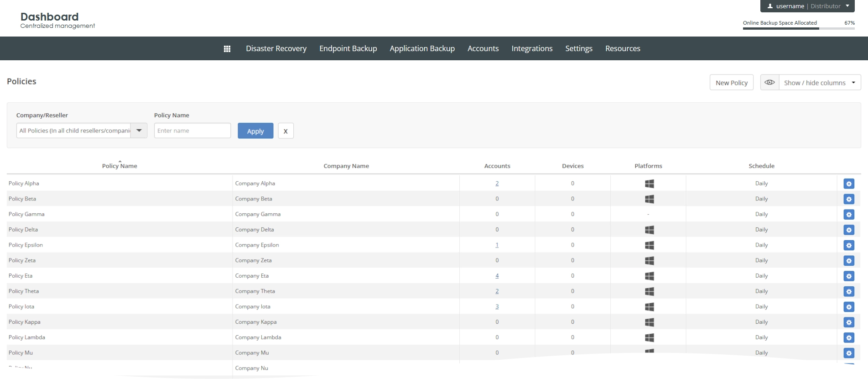Open accounts link 2 for Policy Theta

point(497,291)
